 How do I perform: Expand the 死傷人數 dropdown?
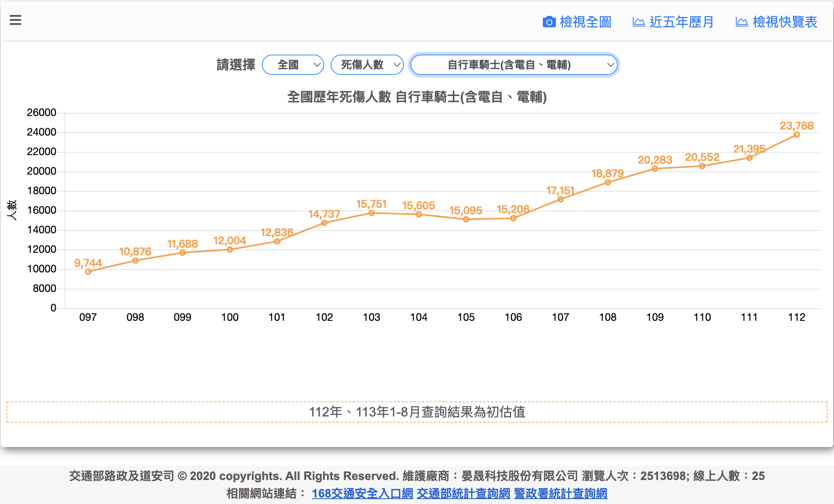(x=367, y=65)
